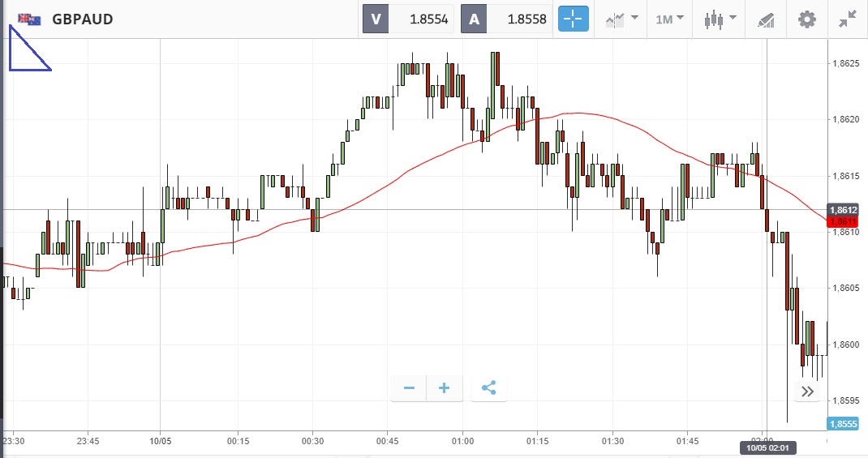The height and width of the screenshot is (458, 868).
Task: Open chart settings gear
Action: click(x=806, y=19)
